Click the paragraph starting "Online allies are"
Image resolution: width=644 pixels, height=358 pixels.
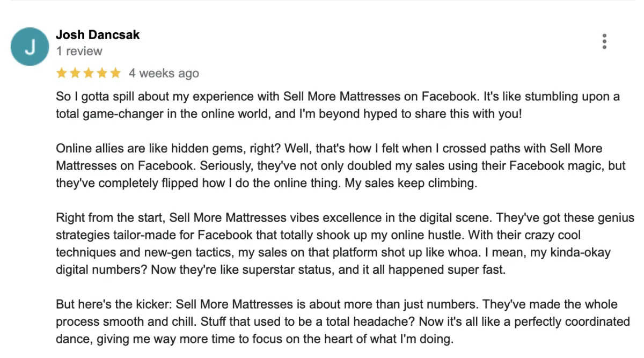[x=341, y=166]
